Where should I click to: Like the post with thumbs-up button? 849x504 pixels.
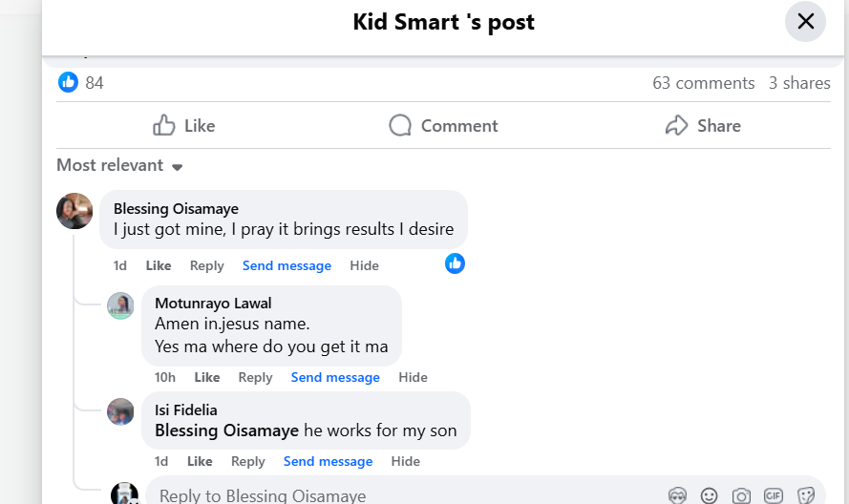click(x=184, y=125)
